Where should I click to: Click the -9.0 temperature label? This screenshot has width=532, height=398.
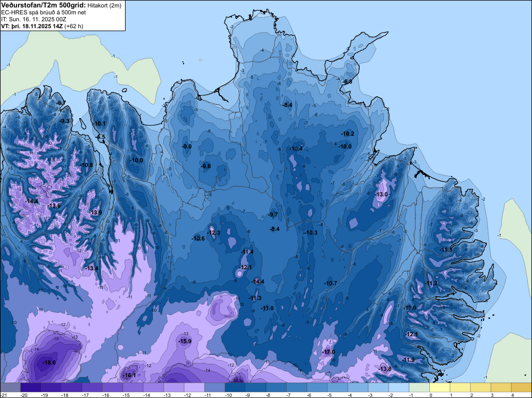pos(187,146)
